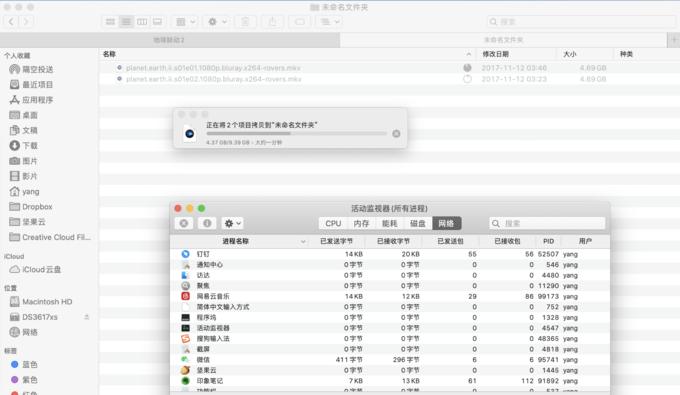Screen dimensions: 680x395
Task: Switch Finder to column view
Action: 142,21
